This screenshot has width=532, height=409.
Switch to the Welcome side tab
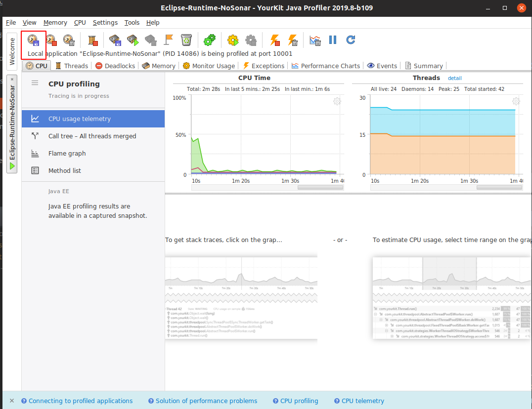(12, 51)
